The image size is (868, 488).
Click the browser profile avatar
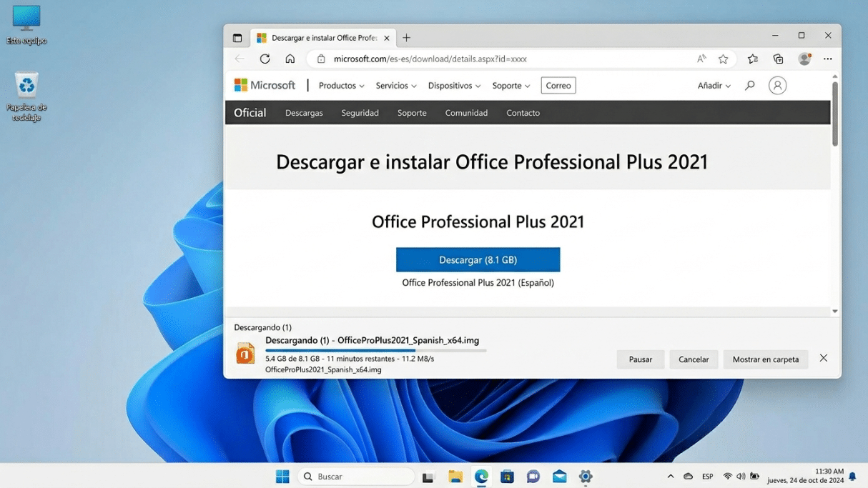[804, 59]
